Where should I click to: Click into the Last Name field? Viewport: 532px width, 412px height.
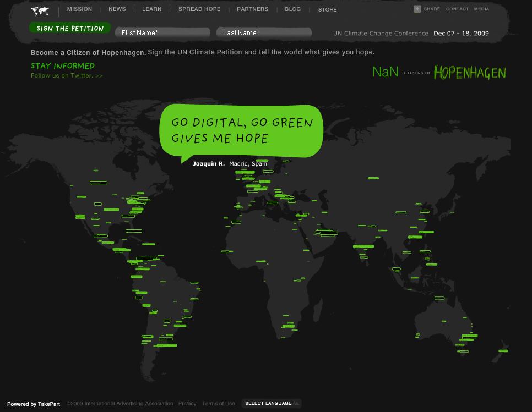(264, 33)
